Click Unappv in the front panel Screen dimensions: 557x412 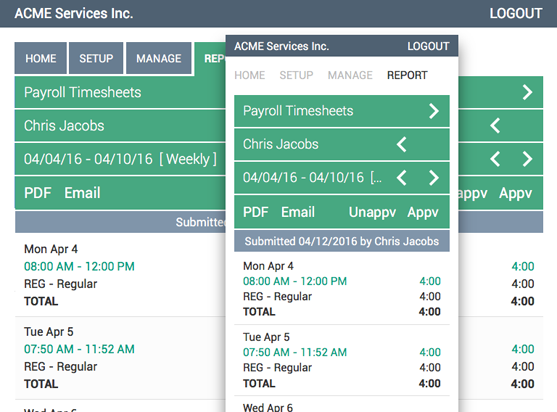(x=372, y=212)
